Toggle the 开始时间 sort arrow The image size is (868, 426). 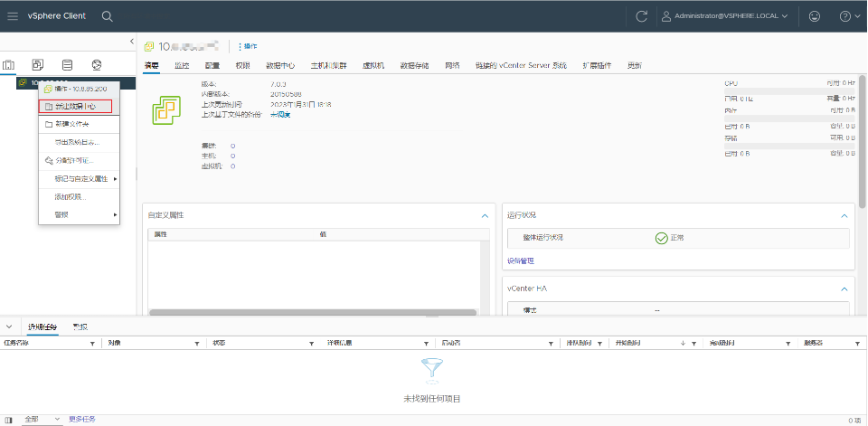click(x=684, y=344)
